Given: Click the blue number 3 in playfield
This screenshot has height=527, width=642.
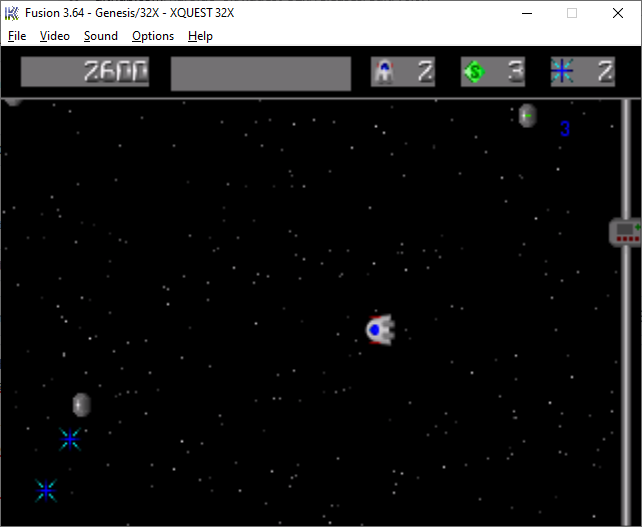Looking at the screenshot, I should 565,129.
